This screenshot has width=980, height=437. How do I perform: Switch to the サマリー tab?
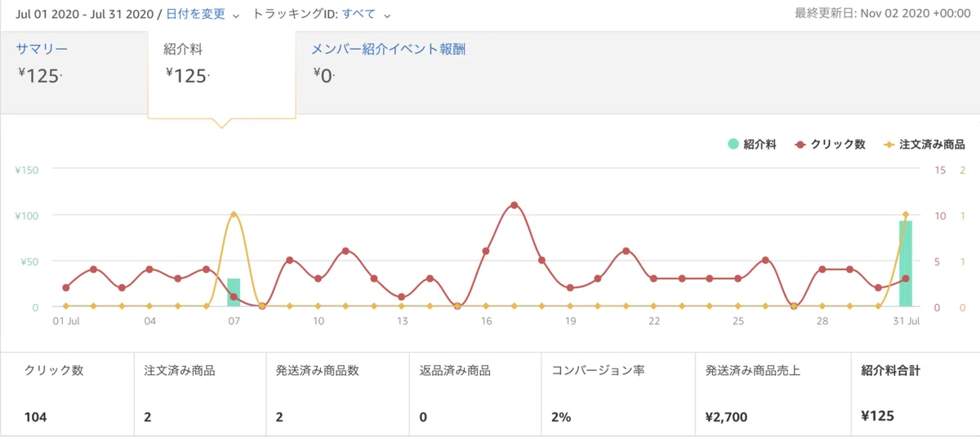tap(41, 49)
